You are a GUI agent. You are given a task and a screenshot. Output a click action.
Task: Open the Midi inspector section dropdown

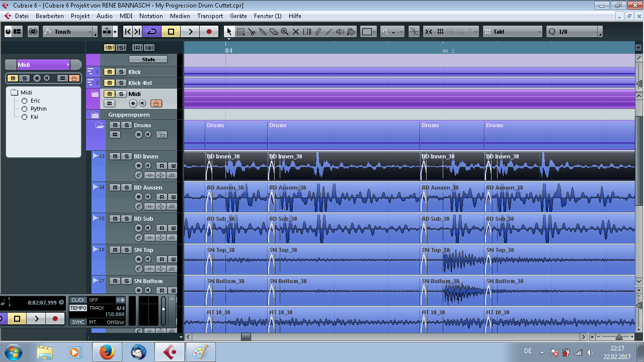[x=43, y=65]
